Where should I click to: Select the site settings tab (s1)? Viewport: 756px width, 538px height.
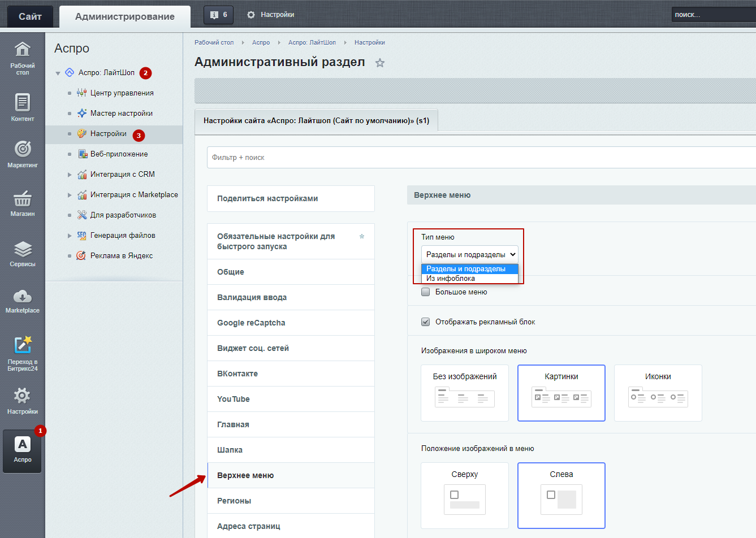tap(316, 121)
